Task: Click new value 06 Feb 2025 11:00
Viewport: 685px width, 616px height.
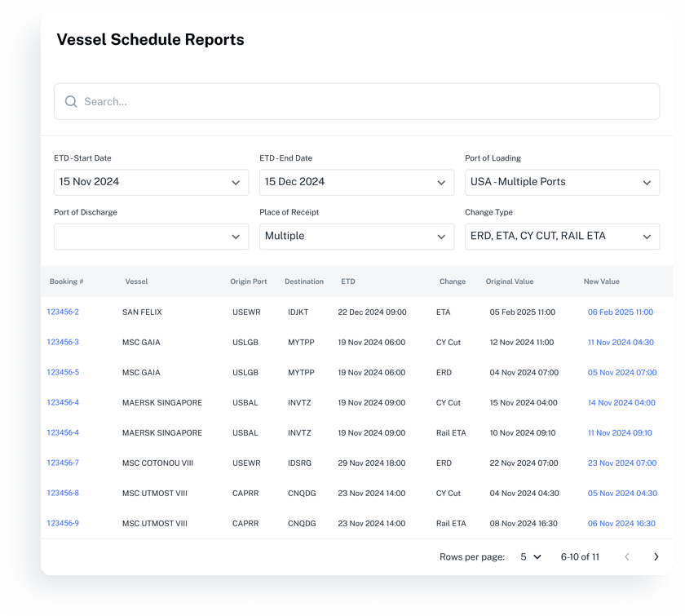Action: (x=621, y=312)
